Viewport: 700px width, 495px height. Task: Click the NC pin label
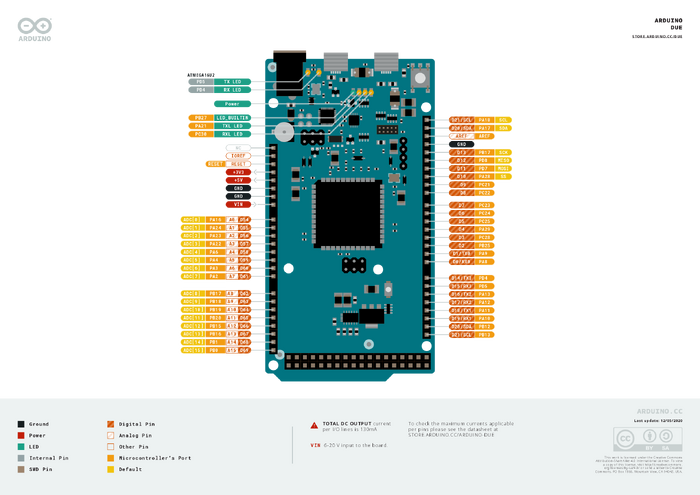click(238, 148)
